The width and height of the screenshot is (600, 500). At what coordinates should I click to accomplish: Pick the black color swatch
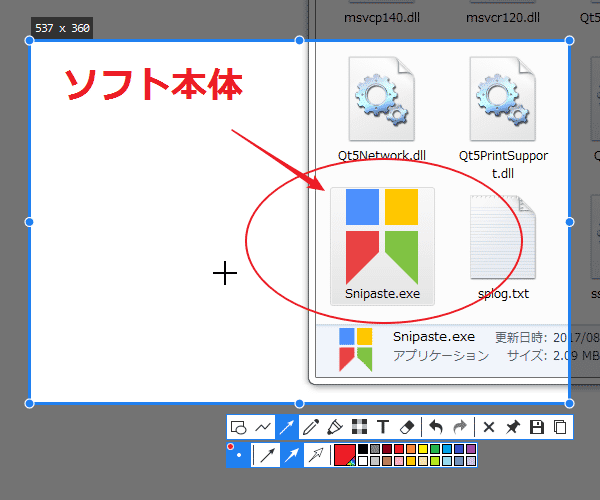tap(363, 449)
